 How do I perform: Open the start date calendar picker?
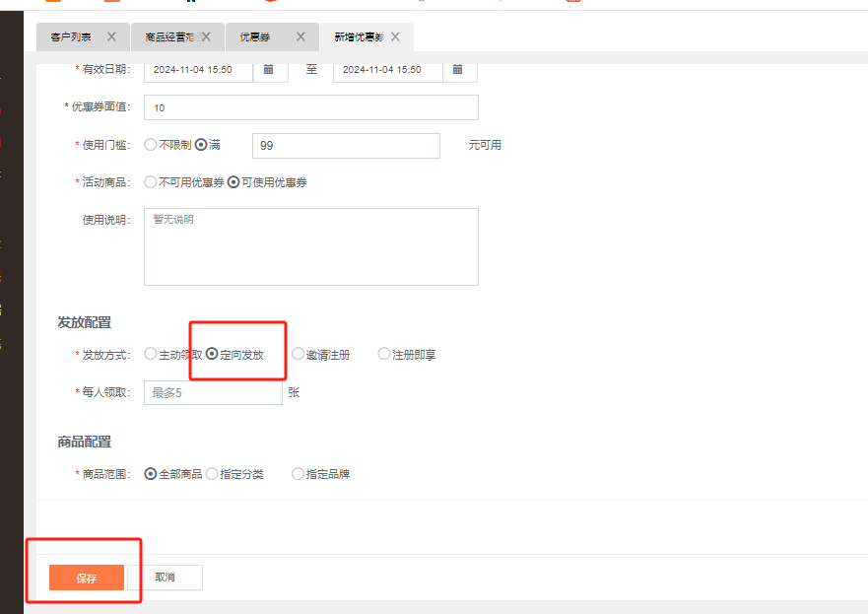point(269,69)
